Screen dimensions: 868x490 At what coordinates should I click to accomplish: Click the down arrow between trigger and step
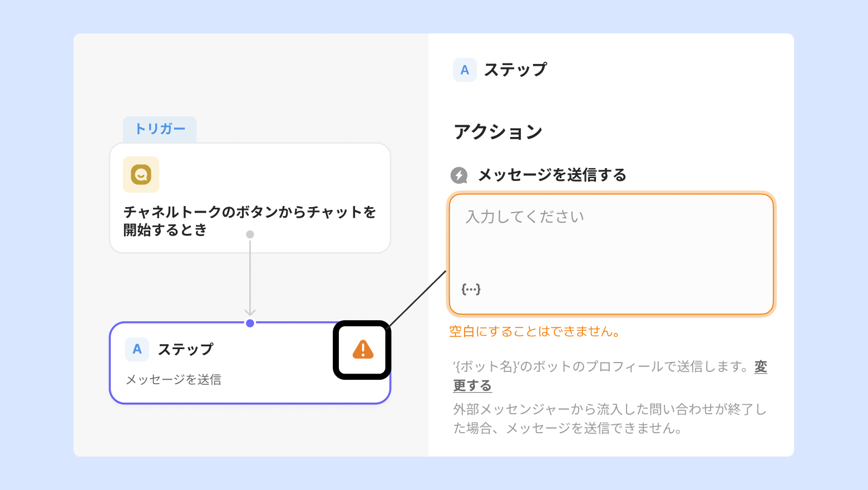click(250, 311)
